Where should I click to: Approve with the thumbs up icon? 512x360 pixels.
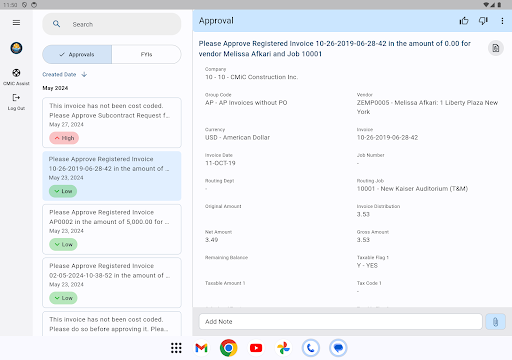[464, 21]
